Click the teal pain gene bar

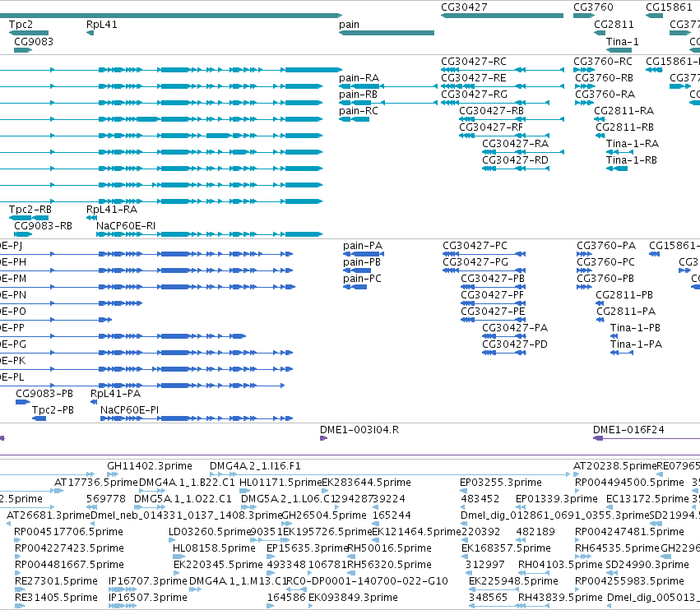[x=387, y=33]
